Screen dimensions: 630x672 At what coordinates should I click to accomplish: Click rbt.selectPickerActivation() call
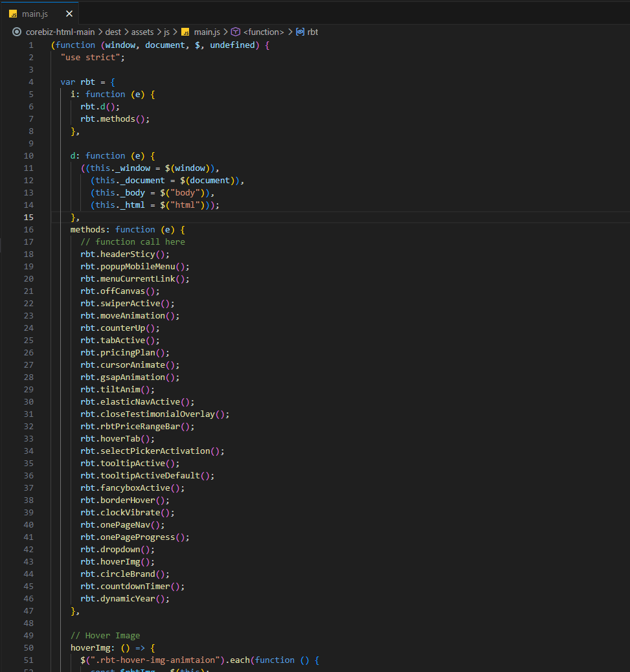tap(153, 451)
